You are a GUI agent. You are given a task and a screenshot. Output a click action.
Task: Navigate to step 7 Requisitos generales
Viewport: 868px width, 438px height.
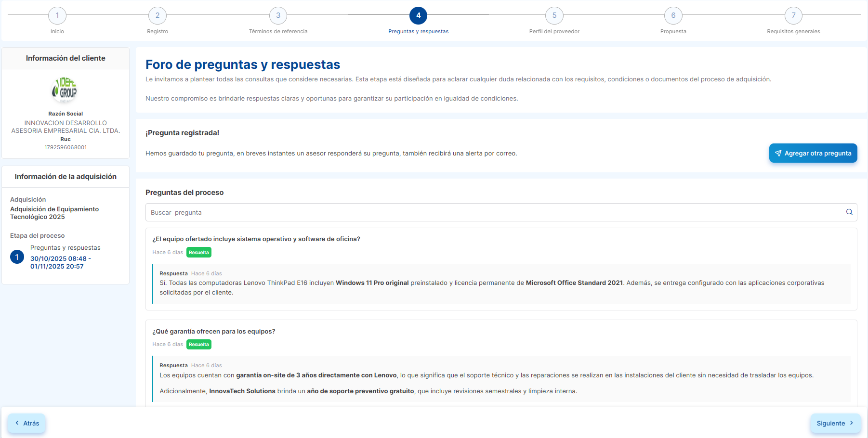pos(793,15)
